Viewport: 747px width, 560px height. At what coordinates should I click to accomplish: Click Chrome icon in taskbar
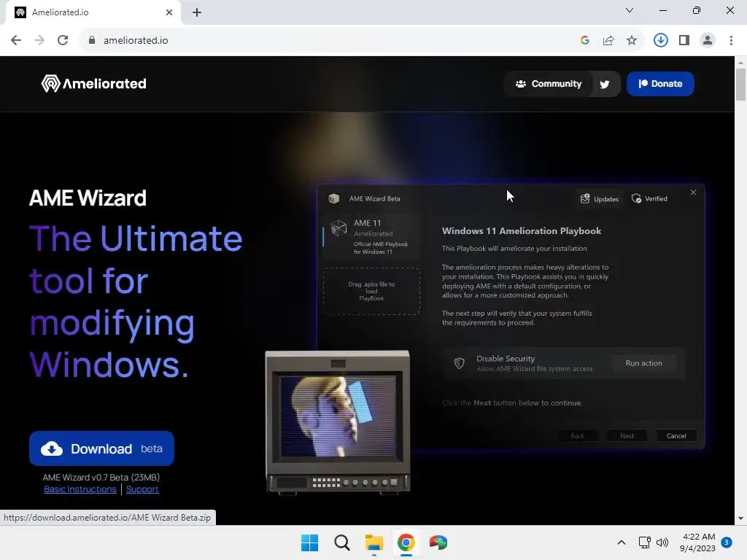click(406, 542)
